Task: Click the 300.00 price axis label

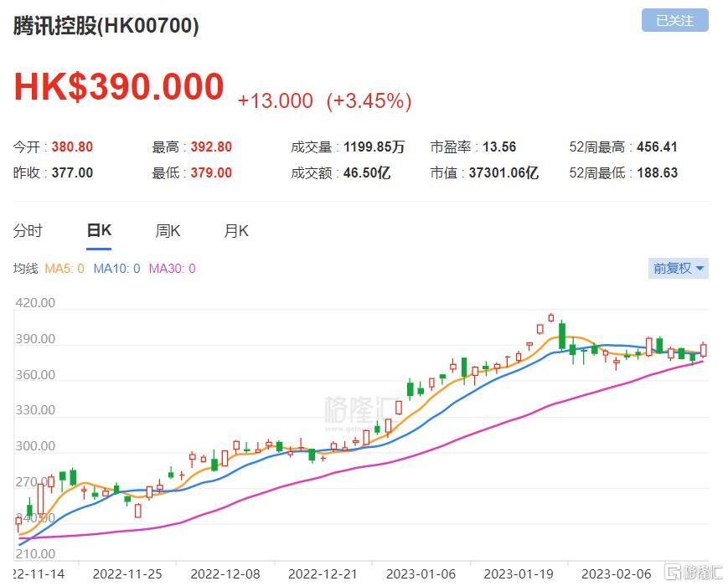Action: click(35, 446)
